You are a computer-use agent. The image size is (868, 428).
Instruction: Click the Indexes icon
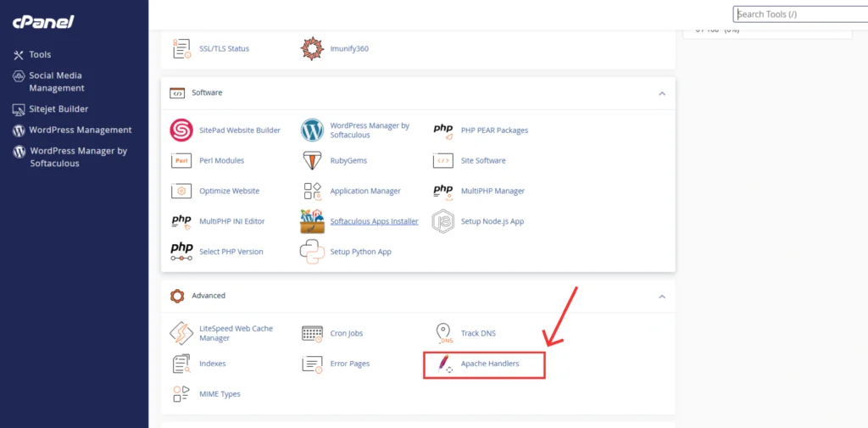click(x=181, y=364)
